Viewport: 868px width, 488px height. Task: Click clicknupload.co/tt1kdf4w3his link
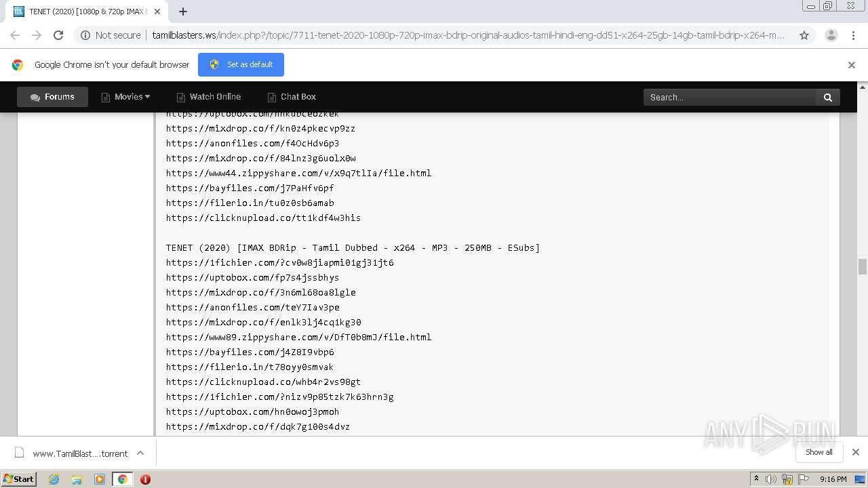[x=263, y=218]
